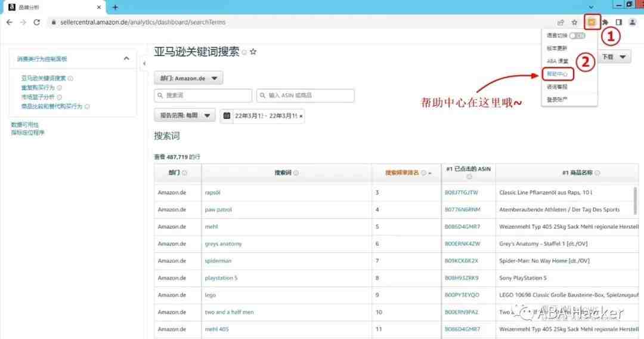Viewport: 644px width, 339px height.
Task: Click the side panel icon in browser toolbar
Action: [x=618, y=22]
